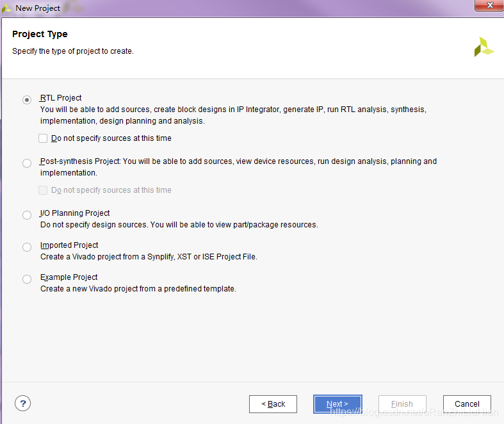Click 'Create a new Vivado project from a predefined template' text
504x424 pixels.
click(138, 289)
